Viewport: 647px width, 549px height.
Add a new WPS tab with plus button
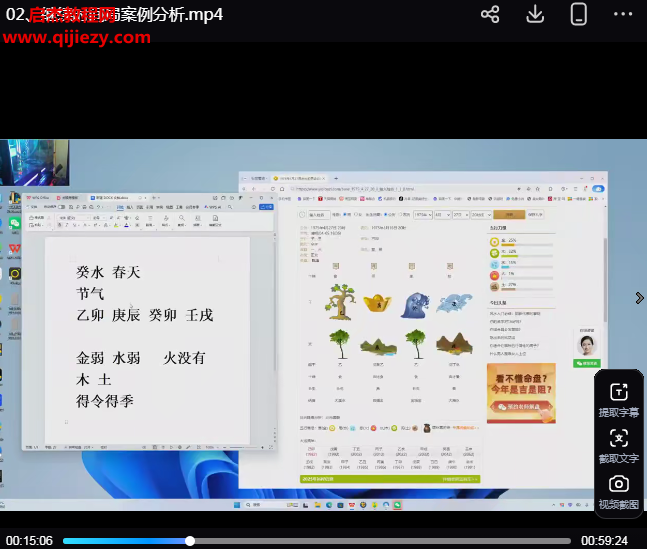[153, 198]
